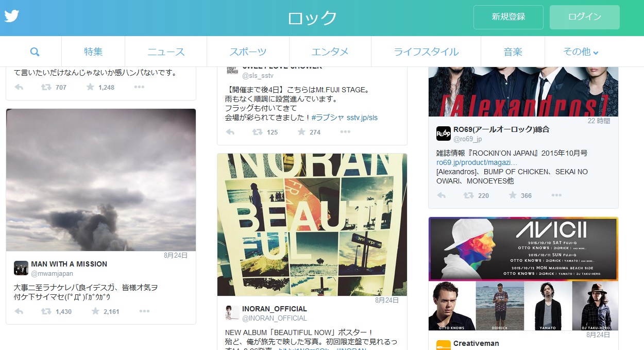Reply to the MAN WITH A MISSION tweet
The width and height of the screenshot is (644, 350).
19,311
